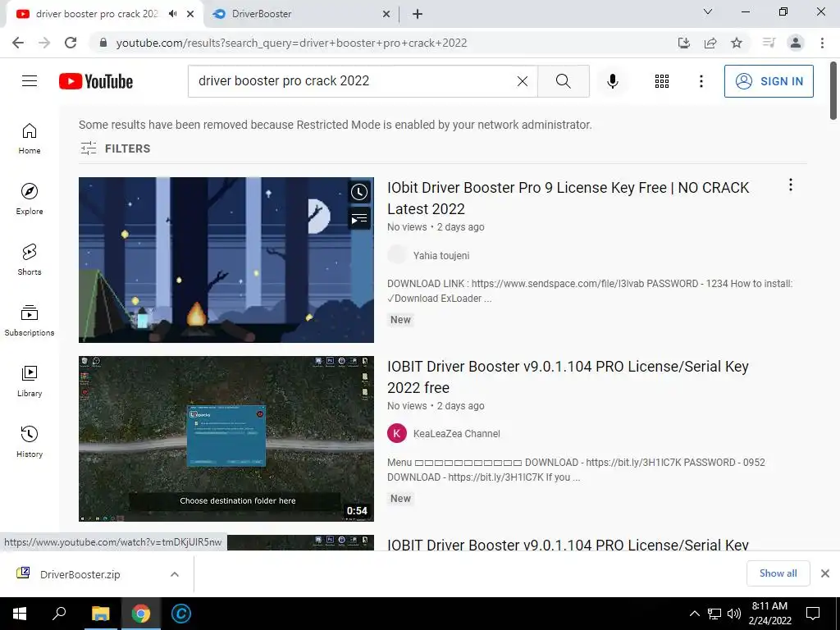Click the SIGN IN button

click(769, 81)
